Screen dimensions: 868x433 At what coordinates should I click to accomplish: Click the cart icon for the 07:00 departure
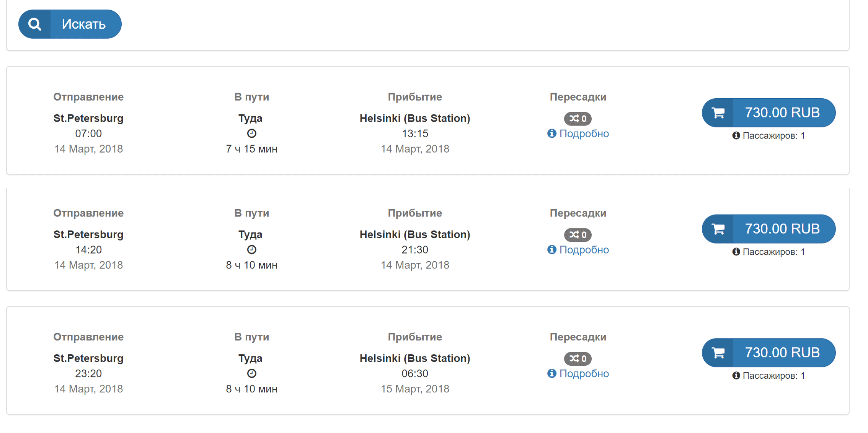(x=718, y=113)
